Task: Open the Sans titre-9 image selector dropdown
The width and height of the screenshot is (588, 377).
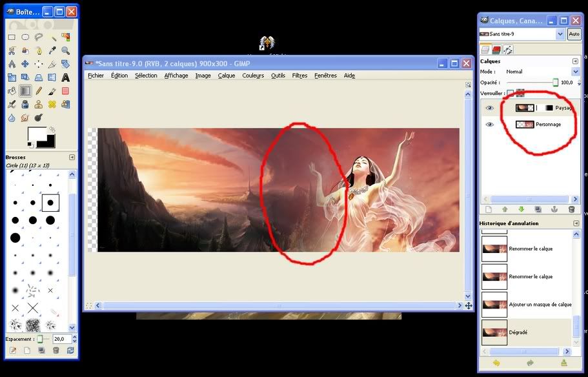Action: coord(522,34)
